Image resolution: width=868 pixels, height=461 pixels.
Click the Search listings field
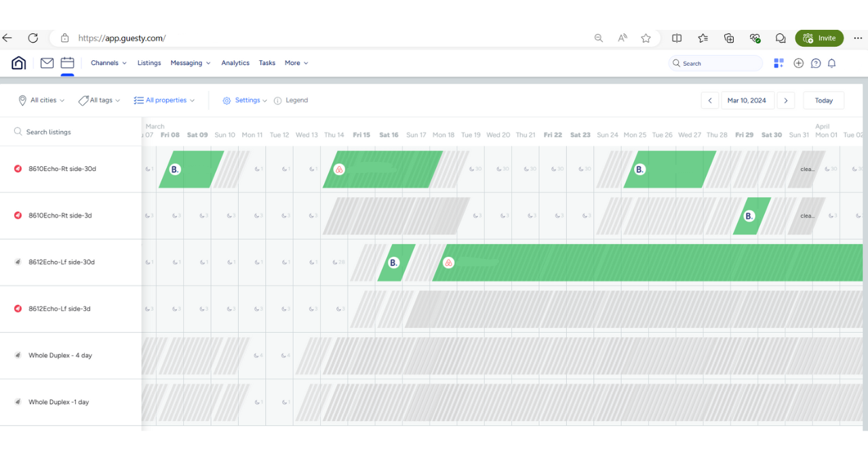point(75,132)
